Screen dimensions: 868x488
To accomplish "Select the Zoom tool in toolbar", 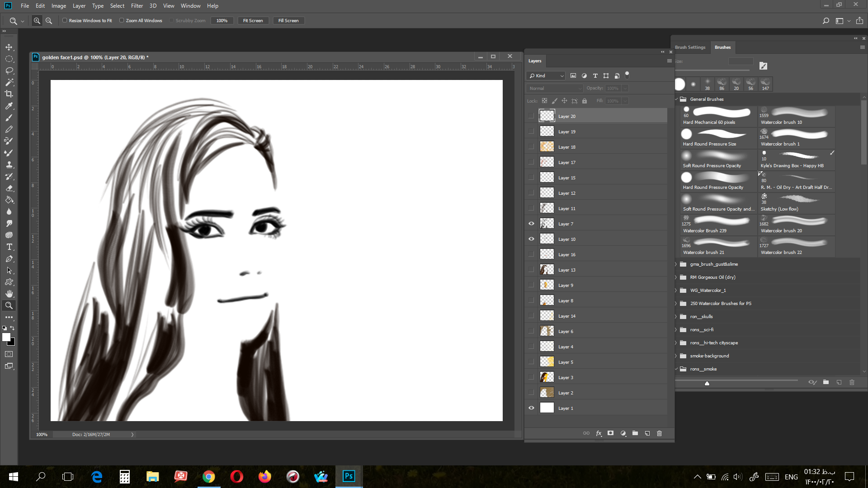I will 9,305.
